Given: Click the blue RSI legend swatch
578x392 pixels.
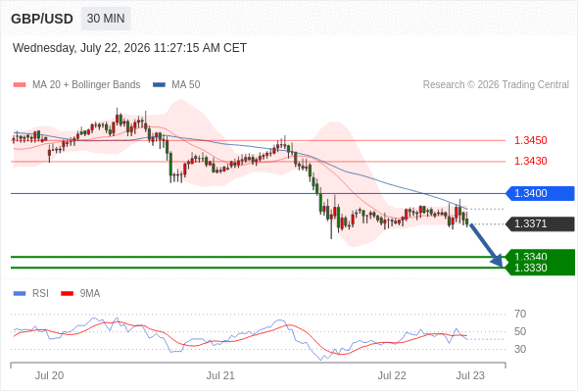Looking at the screenshot, I should tap(20, 294).
